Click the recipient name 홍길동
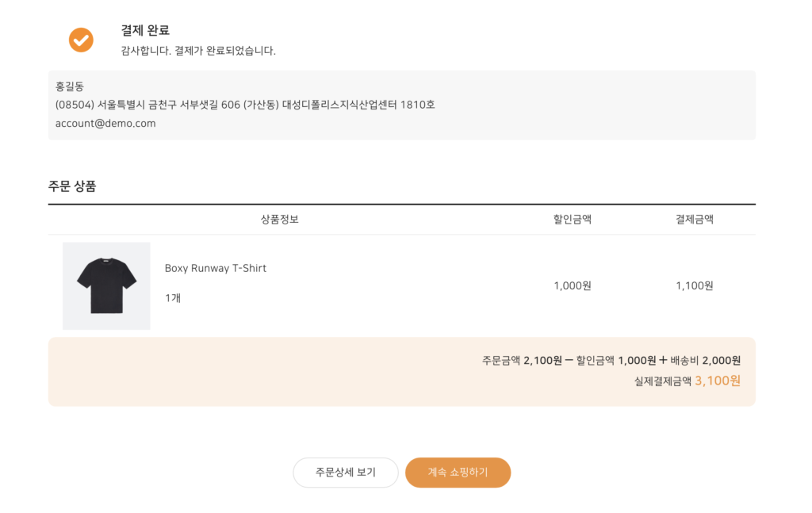The width and height of the screenshot is (812, 513). pyautogui.click(x=70, y=86)
